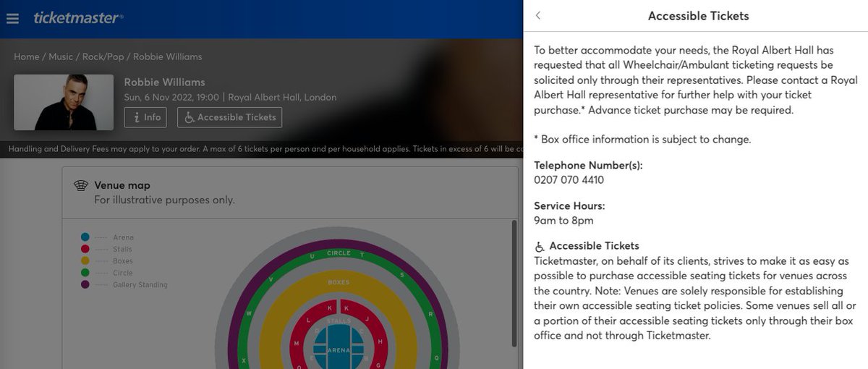Image resolution: width=868 pixels, height=369 pixels.
Task: Click the Home breadcrumb link
Action: 27,56
